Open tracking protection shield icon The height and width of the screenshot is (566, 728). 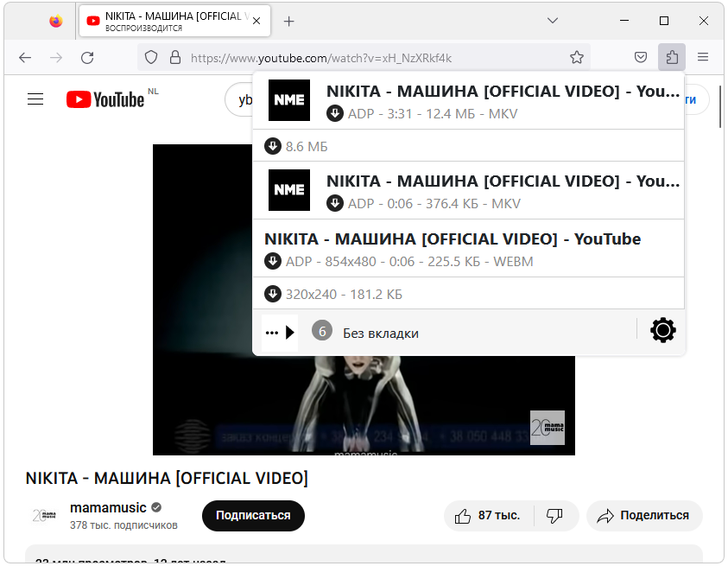(x=151, y=58)
